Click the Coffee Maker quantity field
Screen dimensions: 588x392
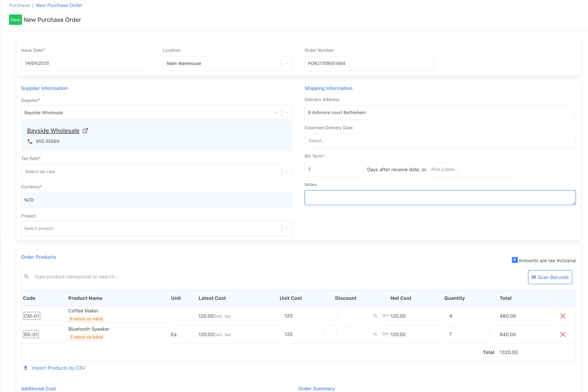click(x=467, y=316)
